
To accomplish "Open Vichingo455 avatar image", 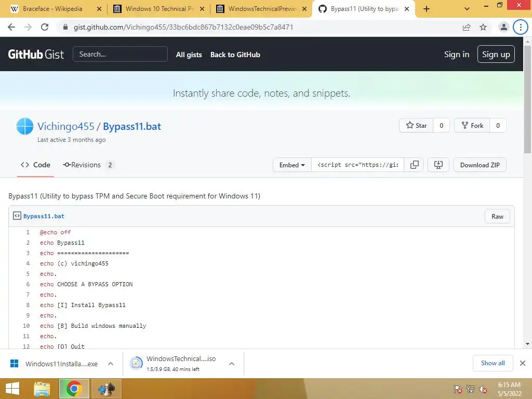I will coord(25,126).
